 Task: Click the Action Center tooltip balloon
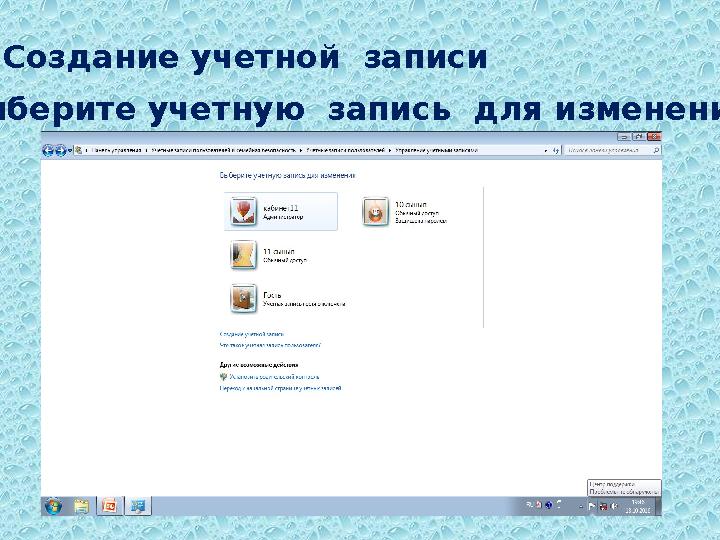pyautogui.click(x=624, y=488)
